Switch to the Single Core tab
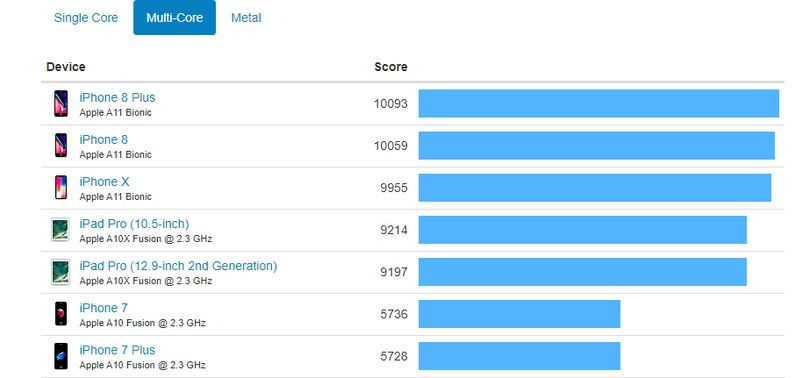This screenshot has height=378, width=810. pos(86,18)
